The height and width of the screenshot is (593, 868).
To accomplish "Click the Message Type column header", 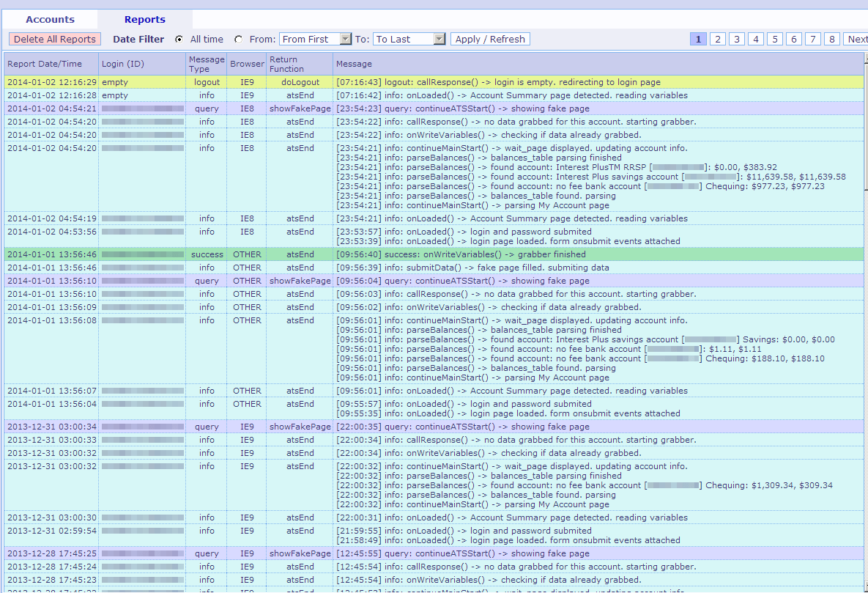I will tap(207, 65).
